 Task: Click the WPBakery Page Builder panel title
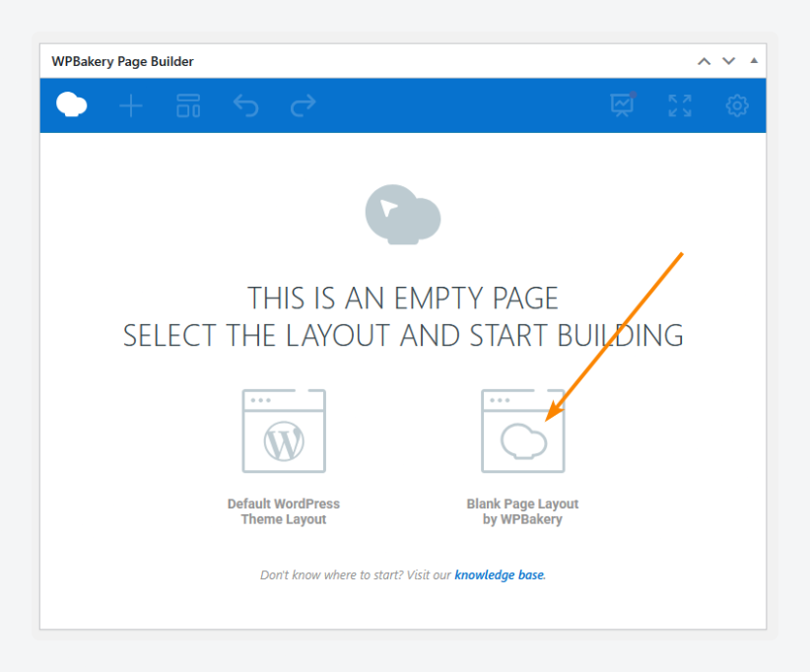point(122,61)
